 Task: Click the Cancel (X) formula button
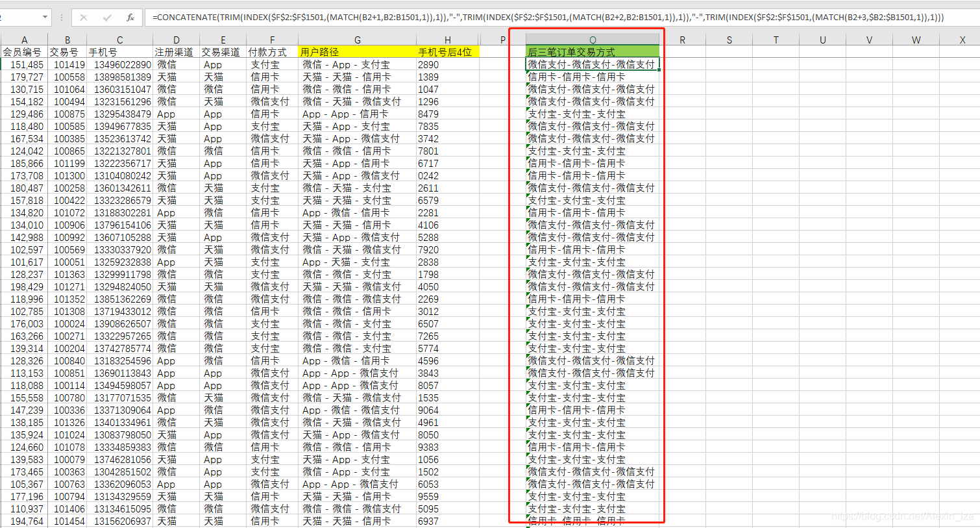(x=84, y=18)
